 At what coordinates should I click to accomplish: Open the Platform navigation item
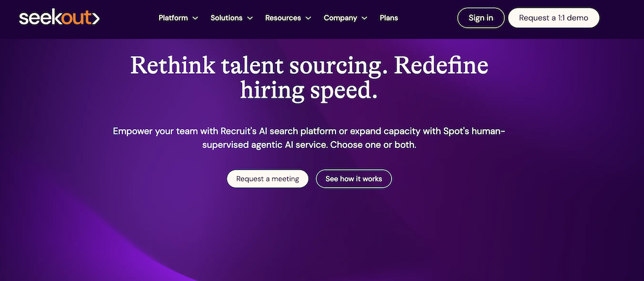coord(173,18)
